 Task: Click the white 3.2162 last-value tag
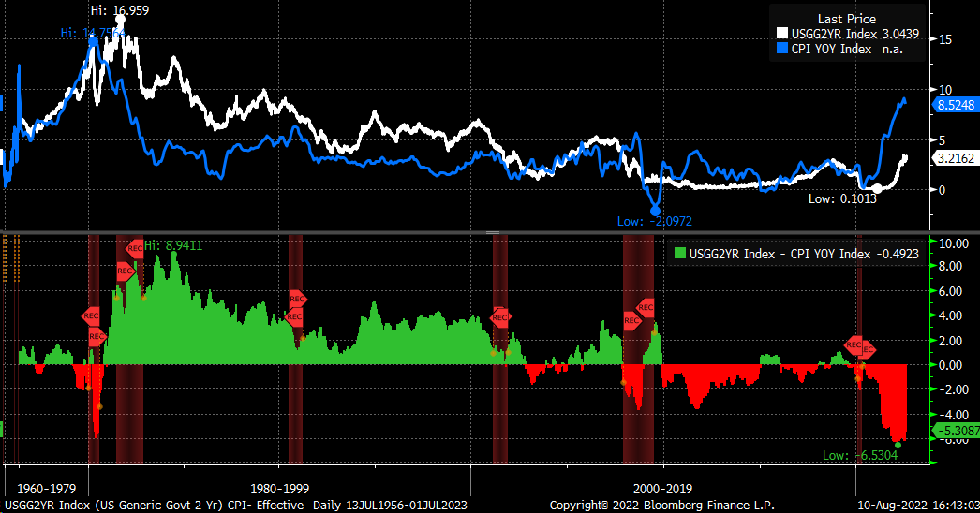click(956, 158)
